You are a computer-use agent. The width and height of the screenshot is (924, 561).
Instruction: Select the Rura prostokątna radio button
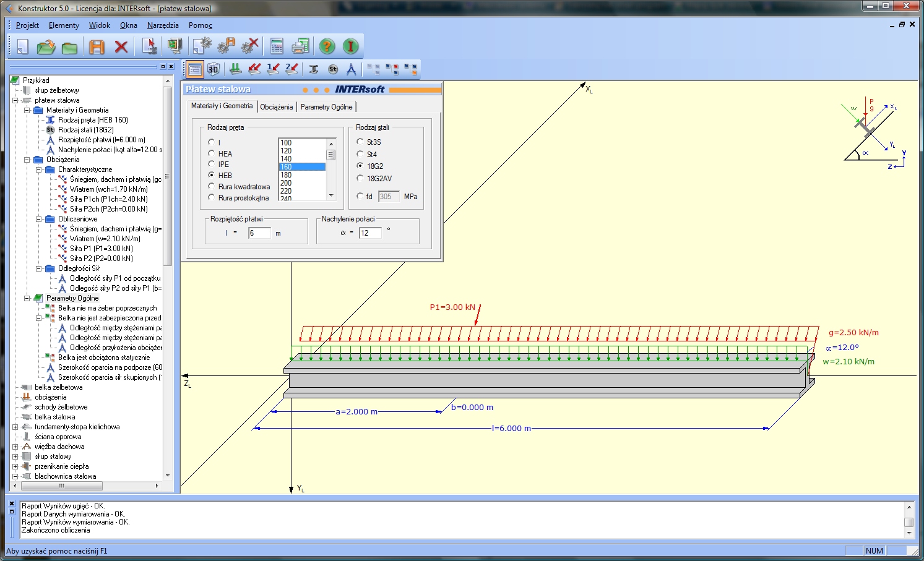pyautogui.click(x=212, y=197)
